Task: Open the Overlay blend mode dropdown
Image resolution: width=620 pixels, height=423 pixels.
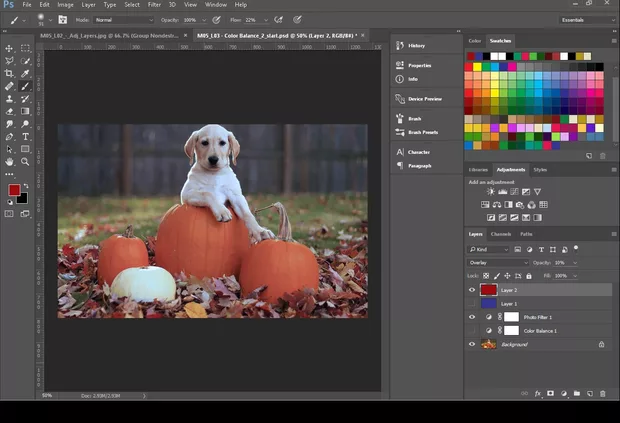Action: click(497, 263)
